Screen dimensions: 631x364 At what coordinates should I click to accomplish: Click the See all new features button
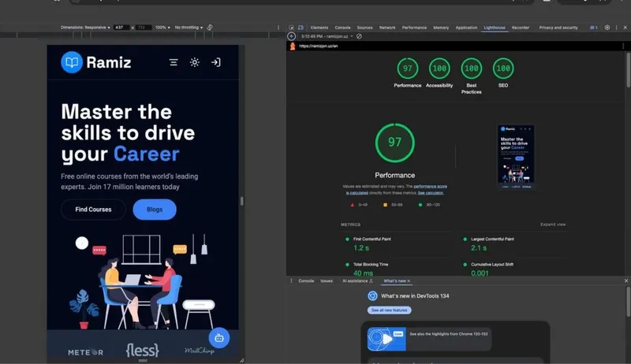[x=389, y=310]
